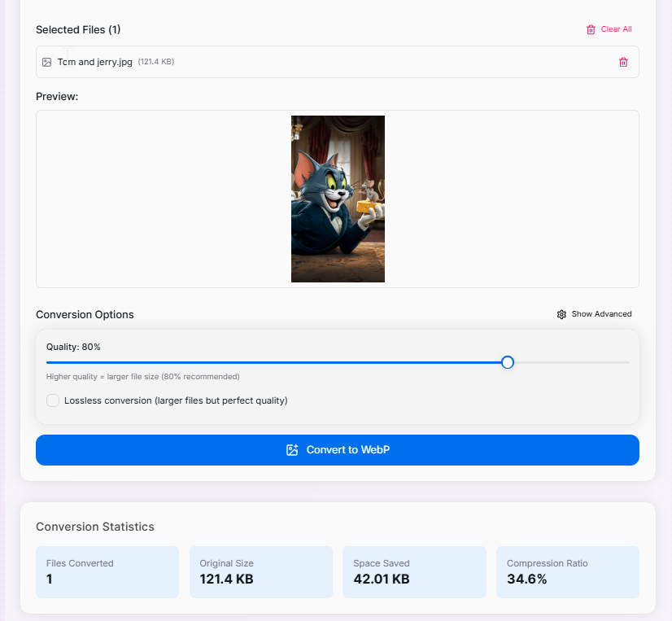This screenshot has width=672, height=621.
Task: Click the Original Size statistic card
Action: coord(260,572)
